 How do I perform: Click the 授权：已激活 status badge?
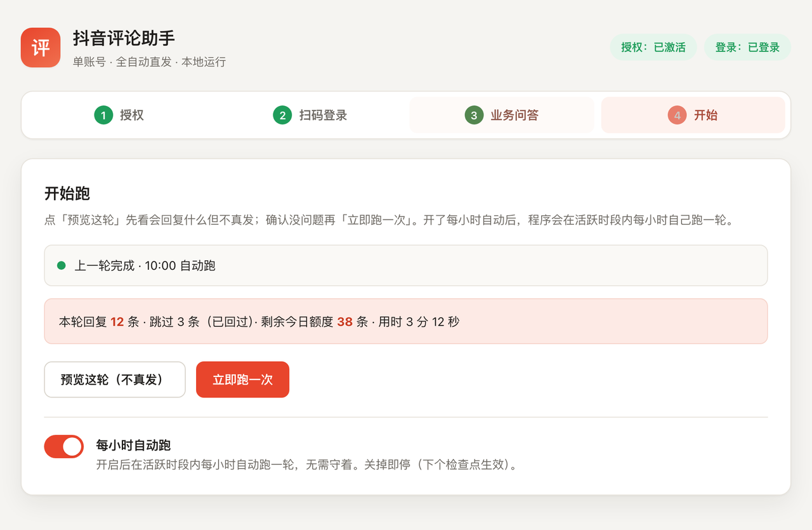[x=653, y=47]
